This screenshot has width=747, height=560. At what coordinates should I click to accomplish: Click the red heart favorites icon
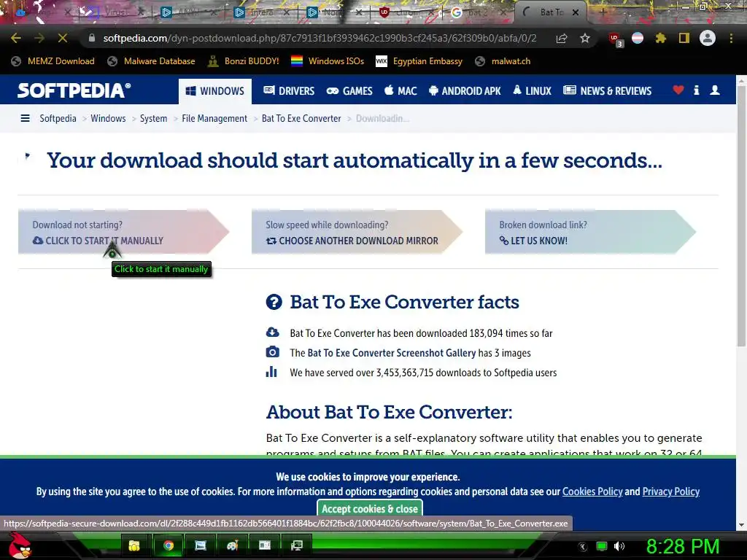[x=678, y=90]
